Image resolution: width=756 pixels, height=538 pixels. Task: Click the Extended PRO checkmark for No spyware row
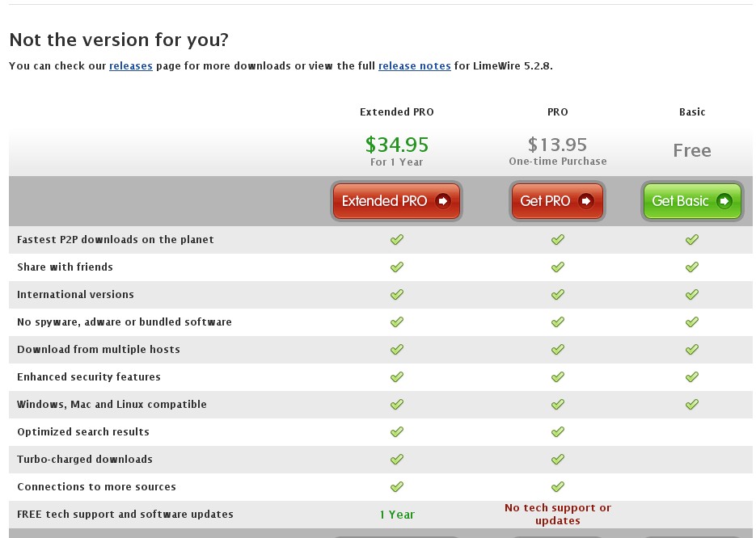tap(397, 322)
